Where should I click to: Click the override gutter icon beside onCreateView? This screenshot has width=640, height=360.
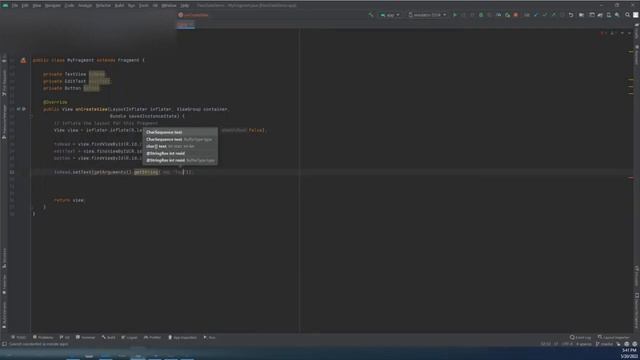coord(18,109)
